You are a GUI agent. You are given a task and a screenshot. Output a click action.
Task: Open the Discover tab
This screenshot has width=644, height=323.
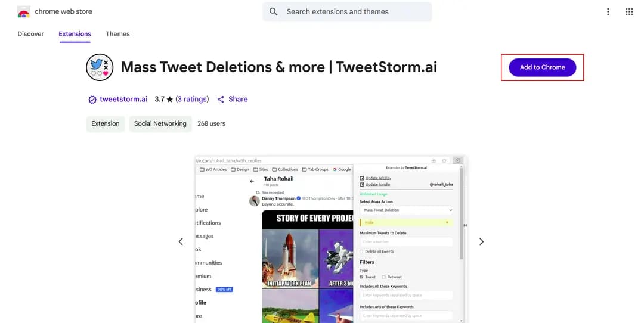(x=30, y=34)
